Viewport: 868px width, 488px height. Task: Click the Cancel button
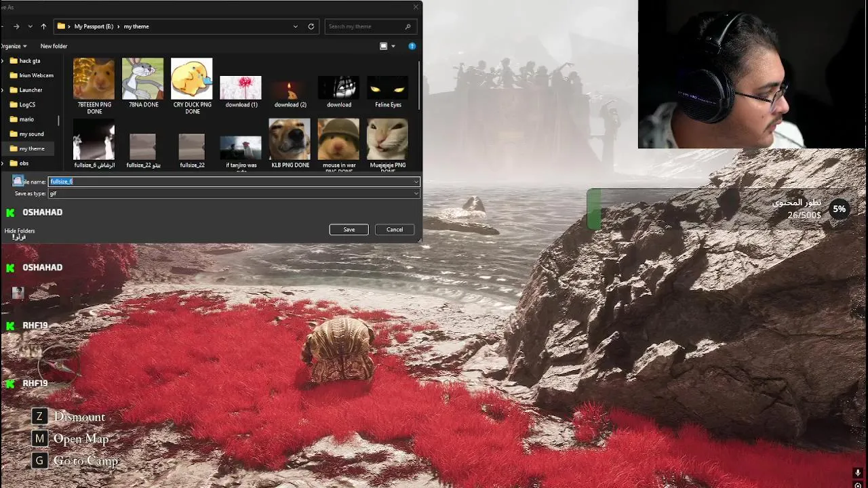click(395, 230)
